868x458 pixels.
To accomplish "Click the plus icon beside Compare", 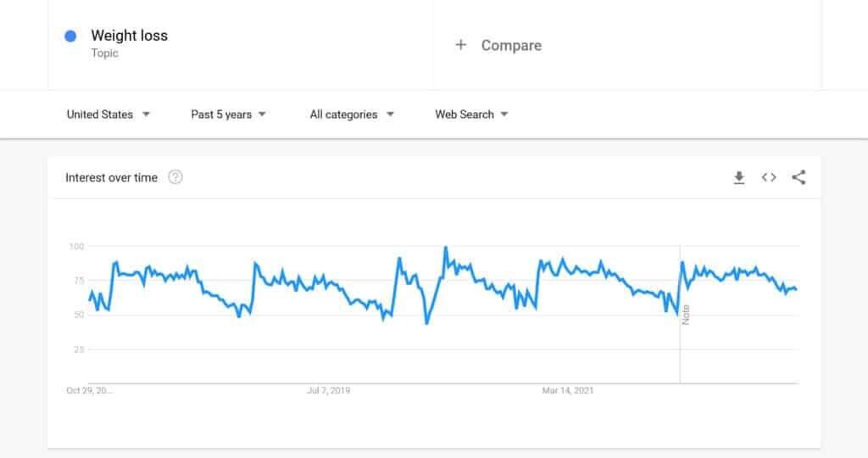I will [460, 45].
